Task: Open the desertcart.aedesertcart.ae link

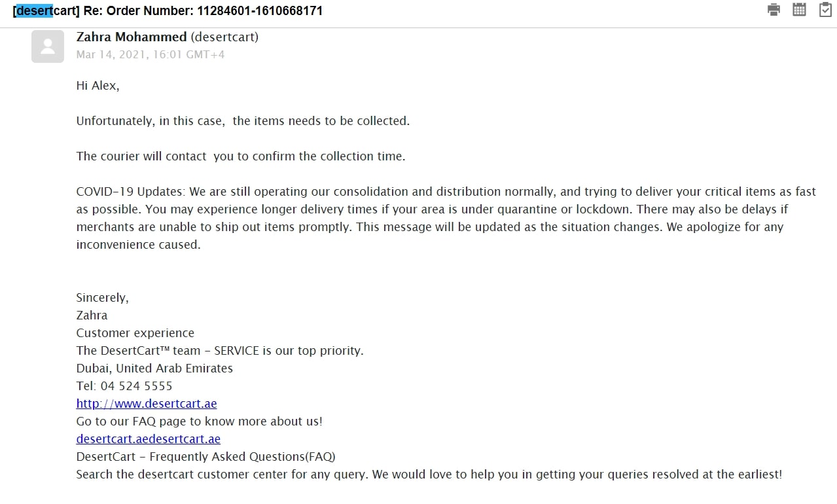Action: click(x=149, y=439)
